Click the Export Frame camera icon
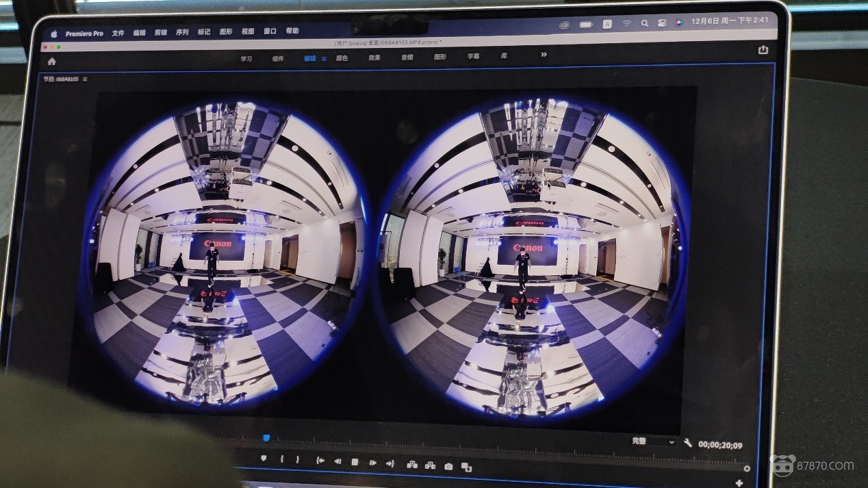The image size is (868, 488). coord(448,466)
